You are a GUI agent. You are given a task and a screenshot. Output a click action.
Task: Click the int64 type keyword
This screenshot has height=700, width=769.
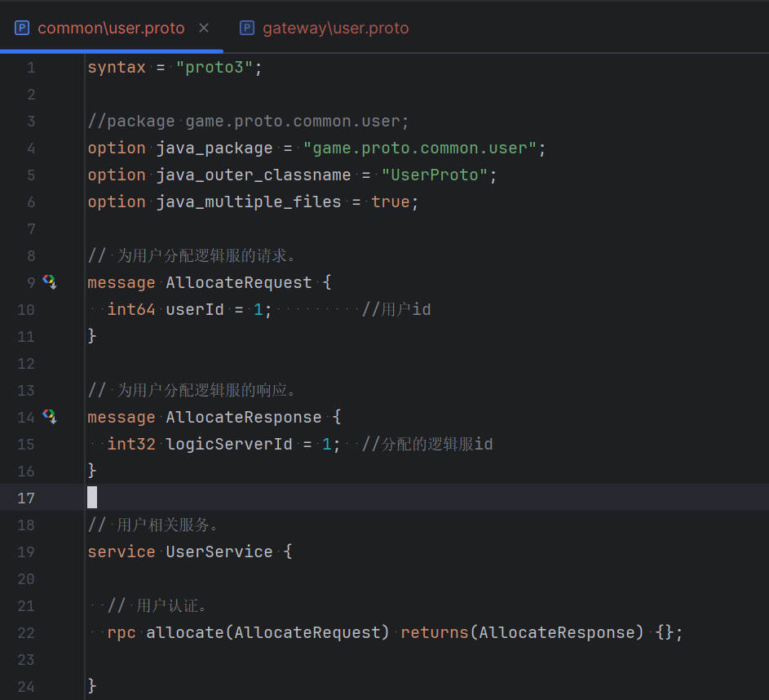coord(131,309)
